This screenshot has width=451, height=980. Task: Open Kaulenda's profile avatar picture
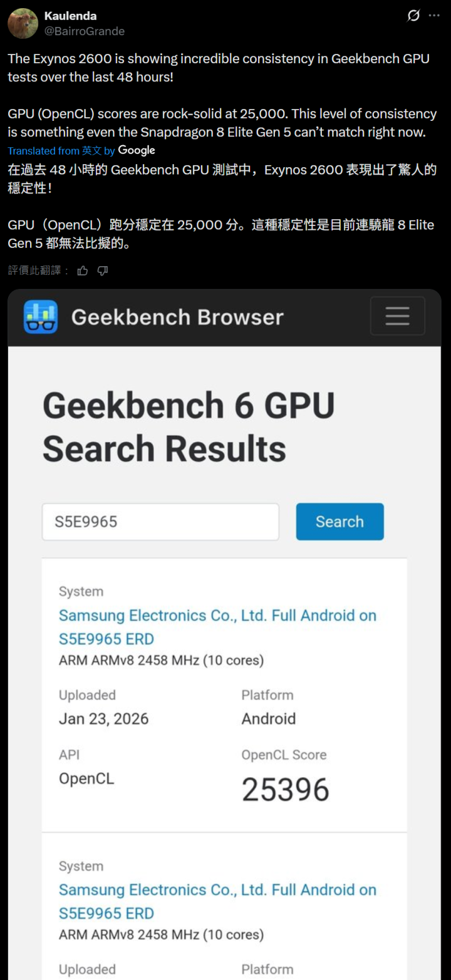pyautogui.click(x=23, y=23)
